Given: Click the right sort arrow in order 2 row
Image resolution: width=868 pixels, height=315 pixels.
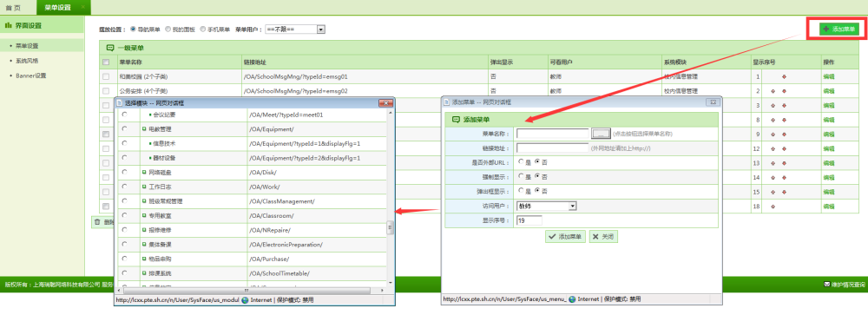Looking at the screenshot, I should point(784,91).
